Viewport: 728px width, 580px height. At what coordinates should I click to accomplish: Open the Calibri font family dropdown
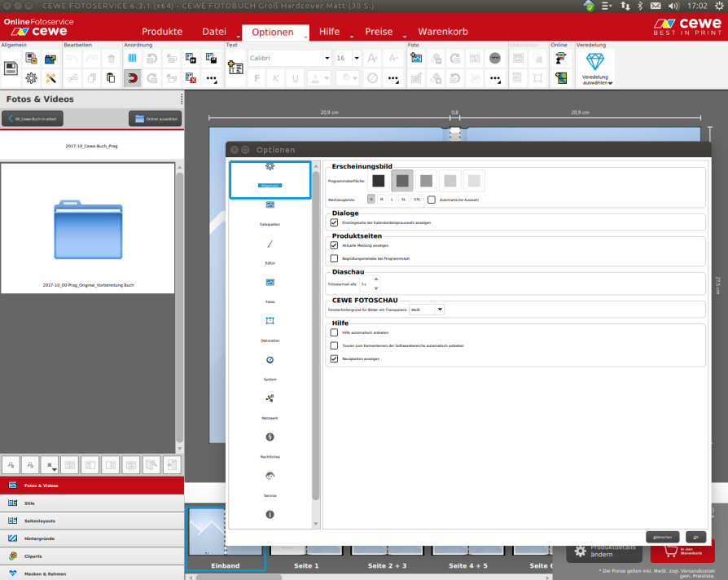327,59
